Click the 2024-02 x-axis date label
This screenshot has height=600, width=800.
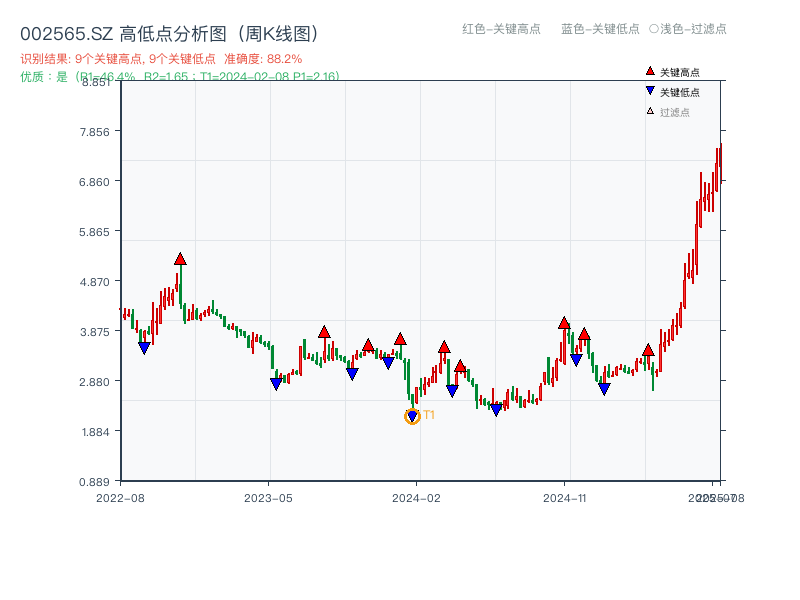[416, 498]
